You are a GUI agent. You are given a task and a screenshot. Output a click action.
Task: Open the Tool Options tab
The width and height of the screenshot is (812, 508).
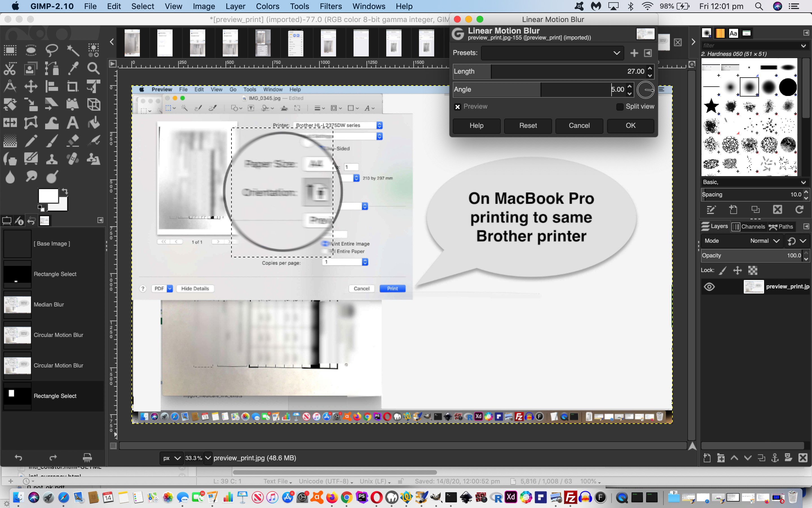pos(7,221)
